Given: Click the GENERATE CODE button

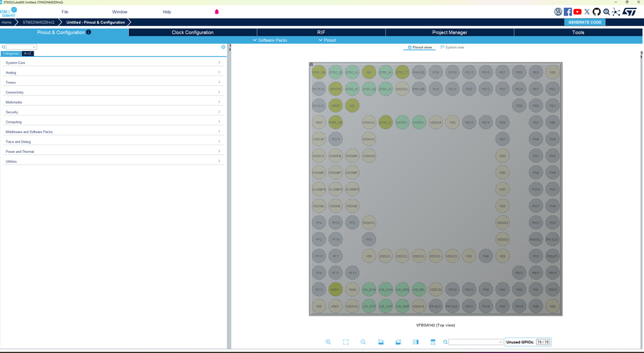Looking at the screenshot, I should pyautogui.click(x=585, y=22).
